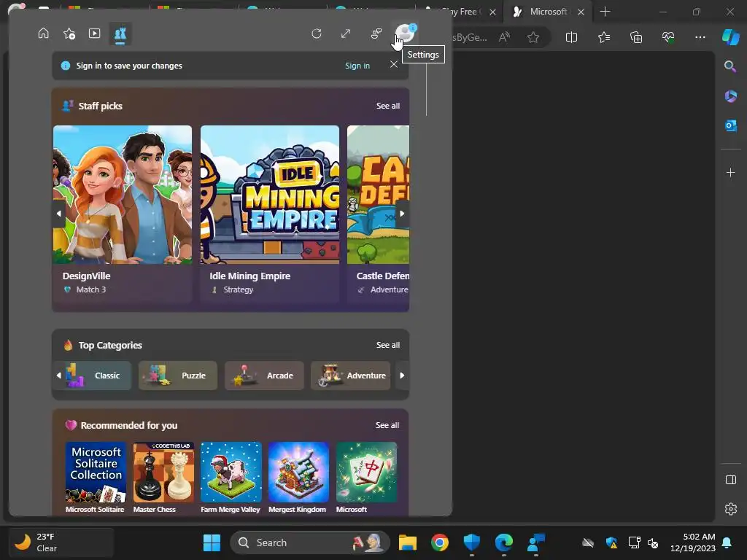Viewport: 747px width, 560px height.
Task: Click the Sign in link
Action: click(x=357, y=66)
